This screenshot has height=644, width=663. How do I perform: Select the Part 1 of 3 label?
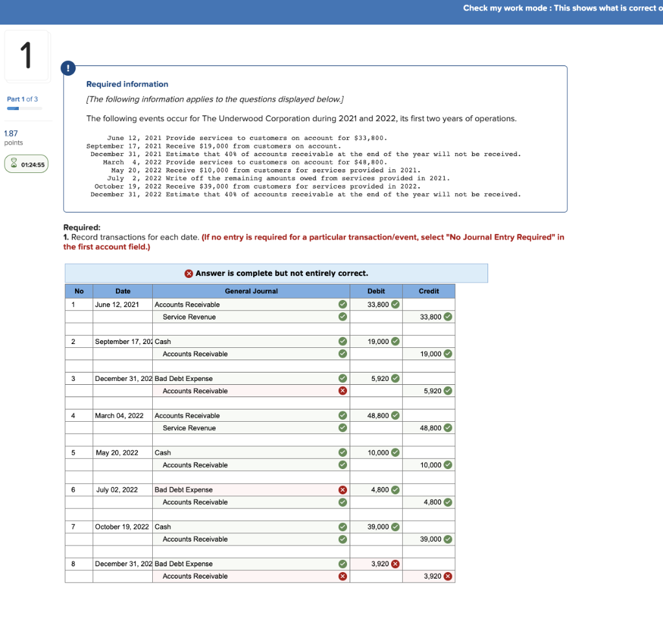[21, 99]
